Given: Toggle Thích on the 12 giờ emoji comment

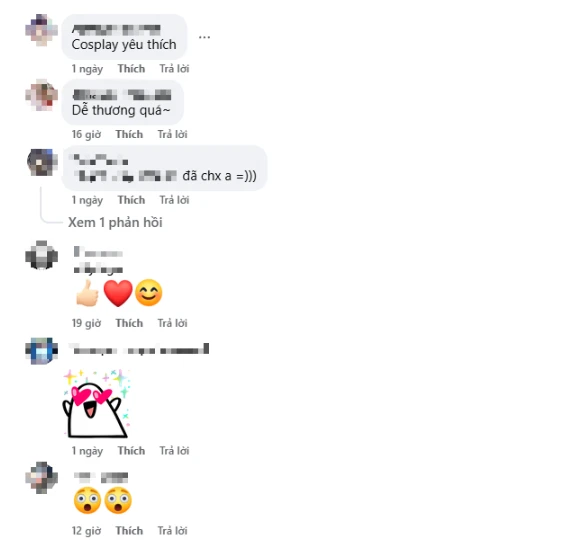Looking at the screenshot, I should pos(129,531).
